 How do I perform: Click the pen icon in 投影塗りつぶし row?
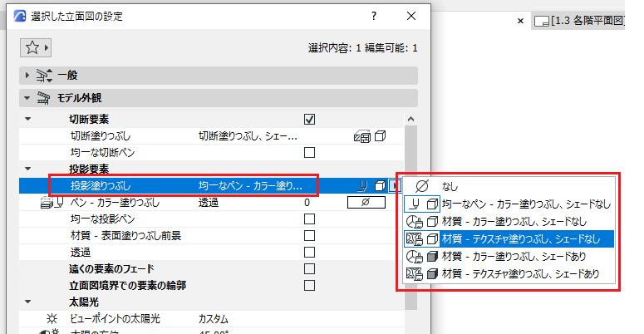coord(362,186)
